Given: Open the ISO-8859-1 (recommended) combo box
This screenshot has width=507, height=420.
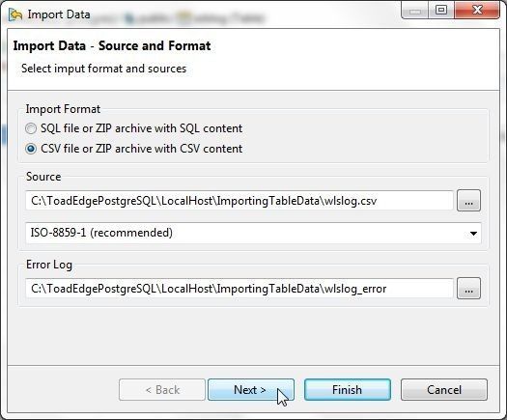Looking at the screenshot, I should click(x=253, y=233).
